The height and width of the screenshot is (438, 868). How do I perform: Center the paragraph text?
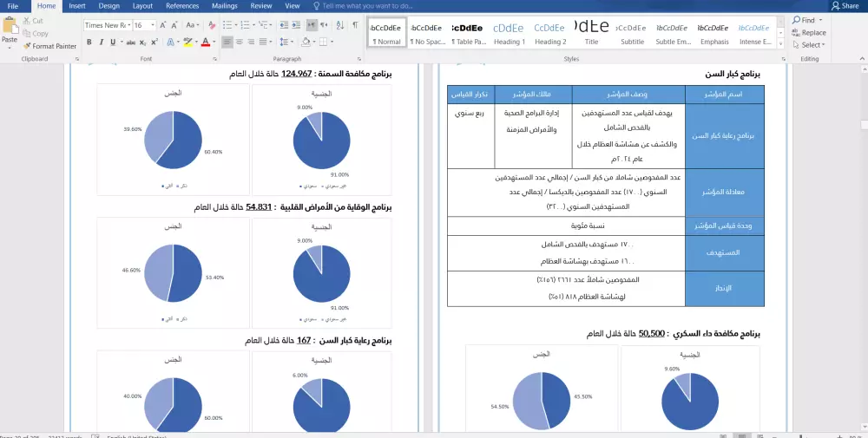pyautogui.click(x=240, y=42)
